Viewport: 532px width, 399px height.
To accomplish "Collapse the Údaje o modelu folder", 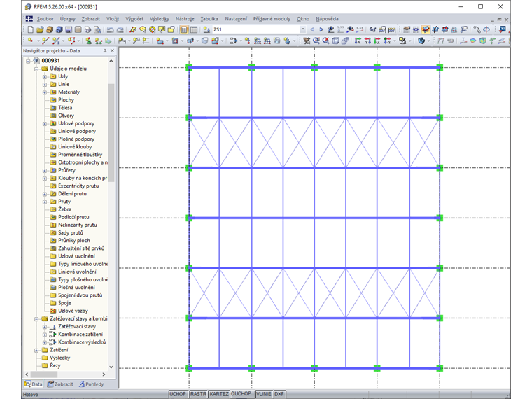I will 36,69.
